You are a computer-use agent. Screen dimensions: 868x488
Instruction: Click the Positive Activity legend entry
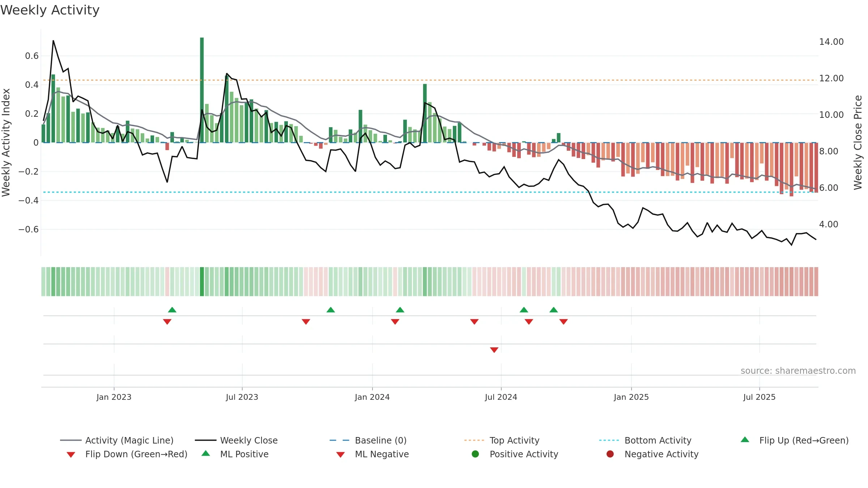click(x=515, y=454)
